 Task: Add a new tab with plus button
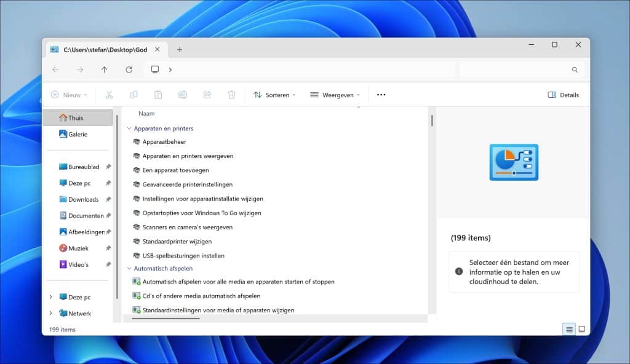tap(180, 50)
